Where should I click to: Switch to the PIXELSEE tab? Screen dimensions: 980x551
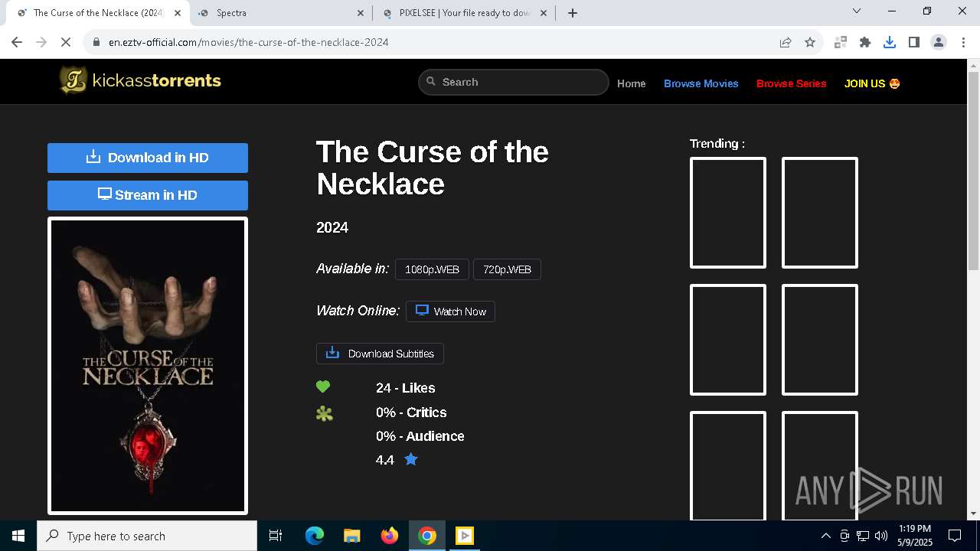pos(465,13)
